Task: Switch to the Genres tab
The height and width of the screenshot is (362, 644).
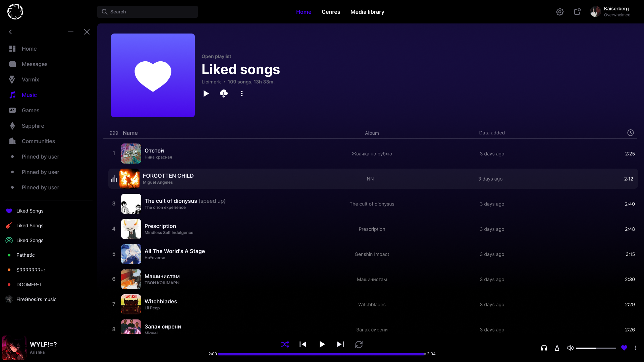Action: tap(331, 12)
